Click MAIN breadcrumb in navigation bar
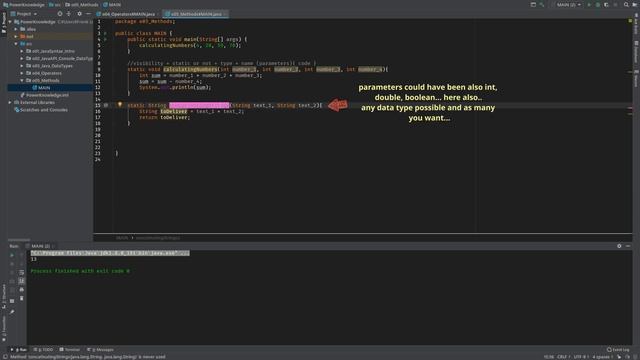 pyautogui.click(x=112, y=4)
